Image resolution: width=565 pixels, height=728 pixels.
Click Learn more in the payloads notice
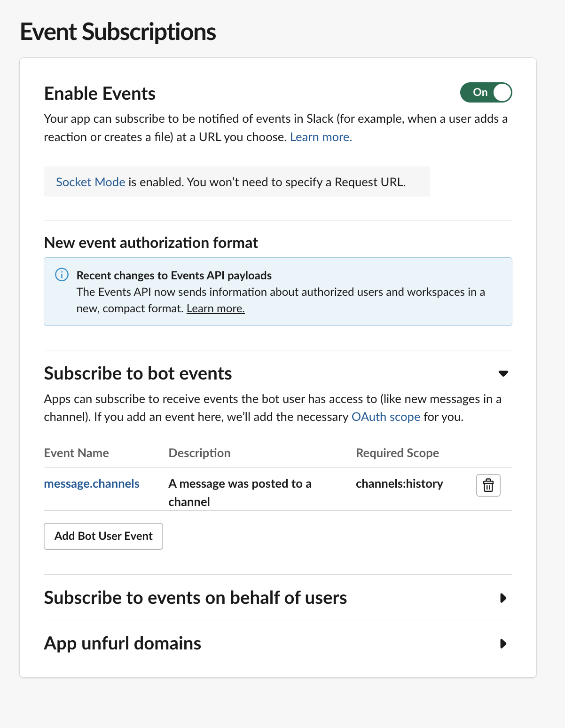[x=215, y=308]
